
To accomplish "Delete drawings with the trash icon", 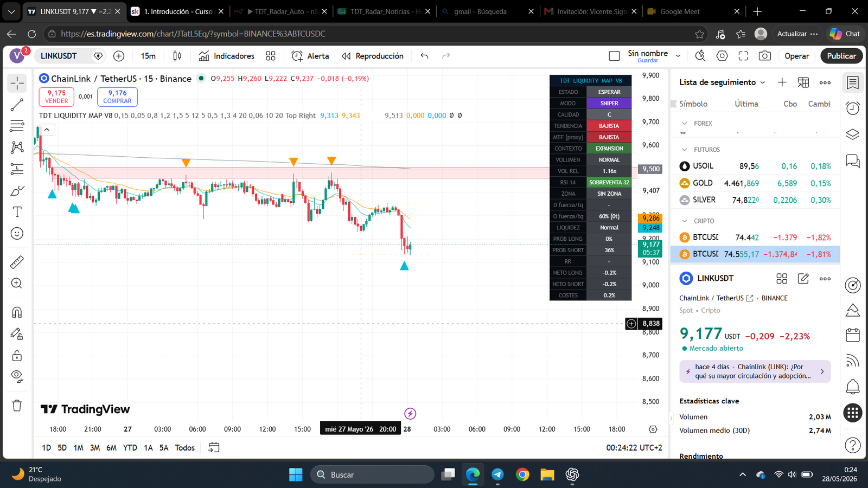I will pyautogui.click(x=17, y=406).
